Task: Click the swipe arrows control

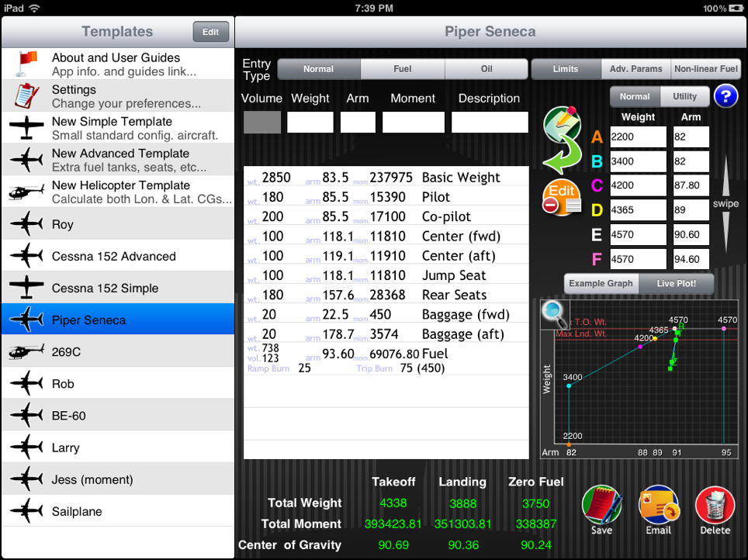Action: (725, 203)
